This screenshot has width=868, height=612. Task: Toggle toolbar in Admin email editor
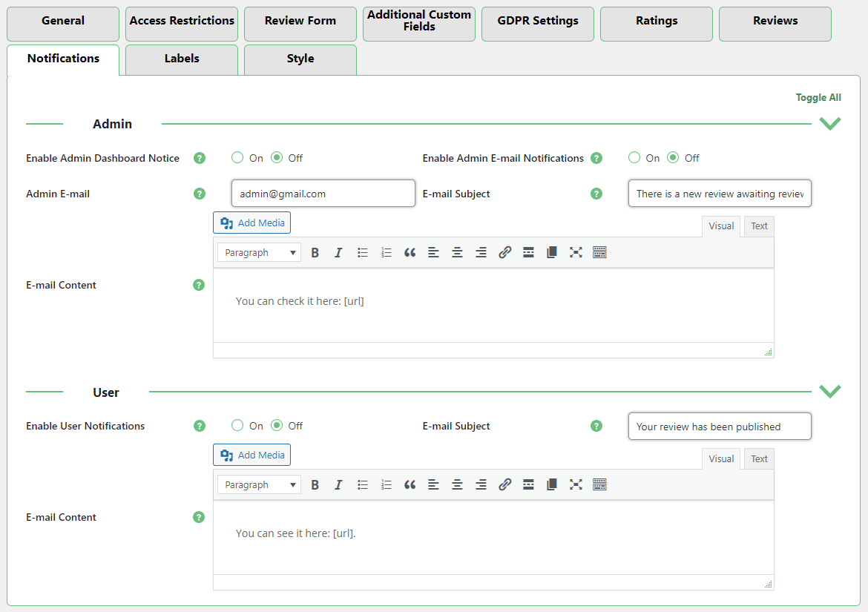(x=599, y=253)
